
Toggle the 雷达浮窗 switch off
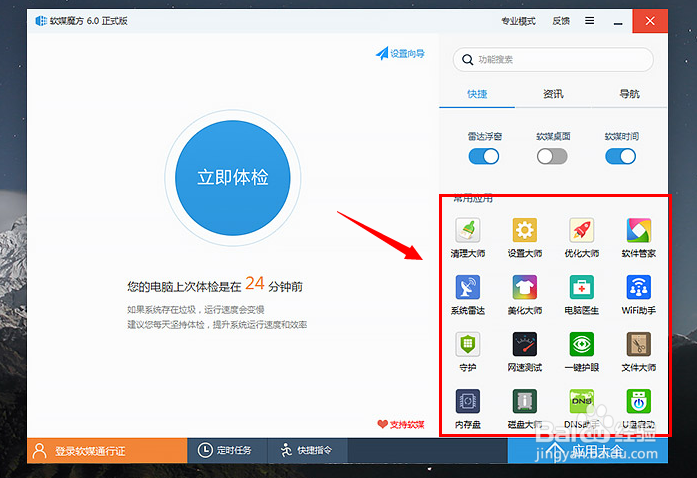(484, 157)
